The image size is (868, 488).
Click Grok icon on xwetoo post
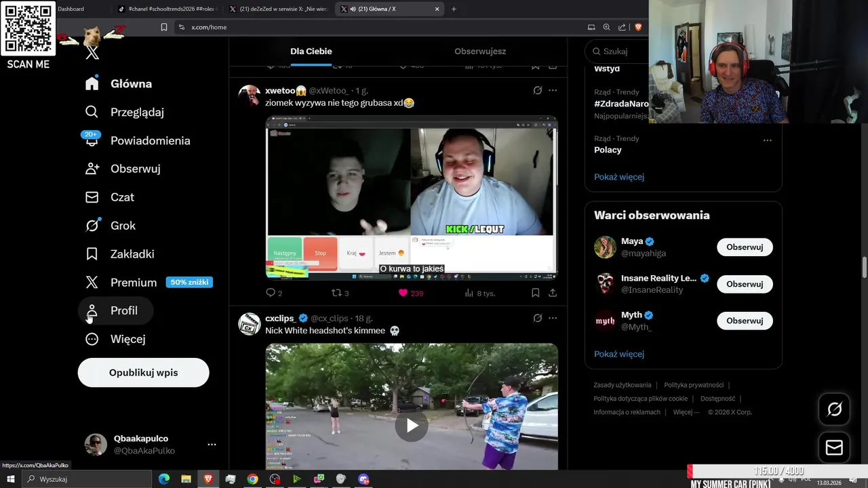click(x=537, y=91)
